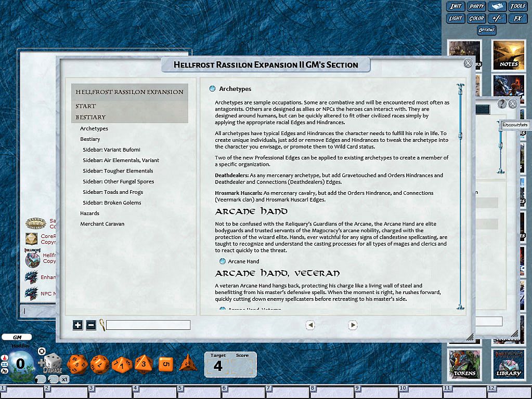The height and width of the screenshot is (399, 532).
Task: Open the Arcane Hand record link
Action: [243, 261]
